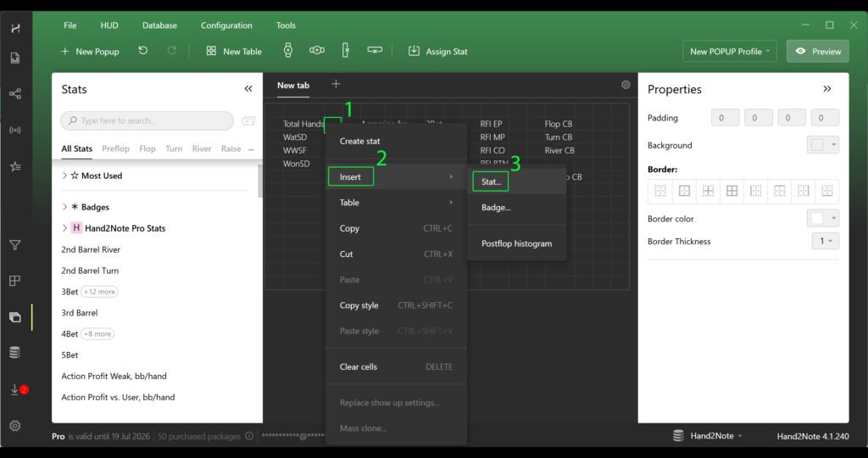Open the database stack icon in sidebar
The image size is (868, 458).
pos(14,352)
